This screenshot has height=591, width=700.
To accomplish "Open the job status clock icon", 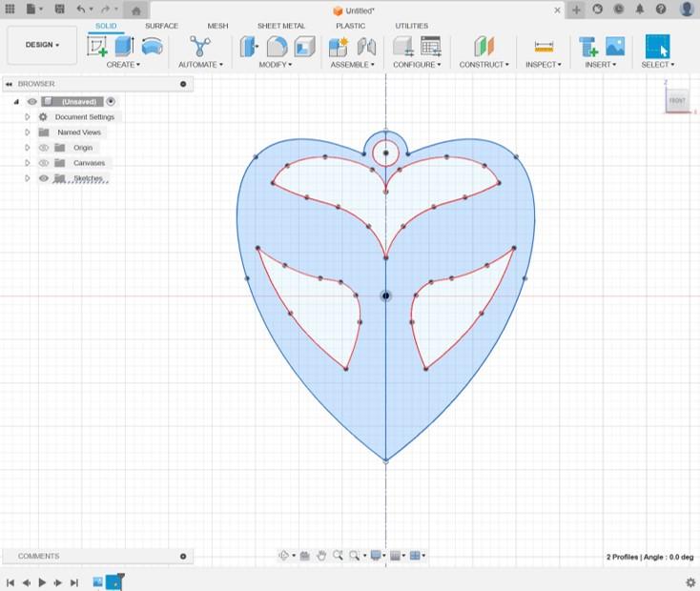I will click(x=618, y=9).
